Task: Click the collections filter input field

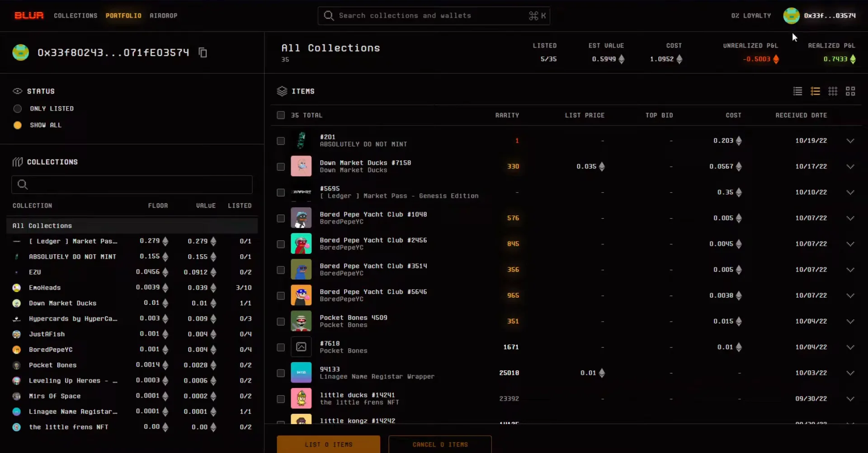Action: [x=132, y=184]
